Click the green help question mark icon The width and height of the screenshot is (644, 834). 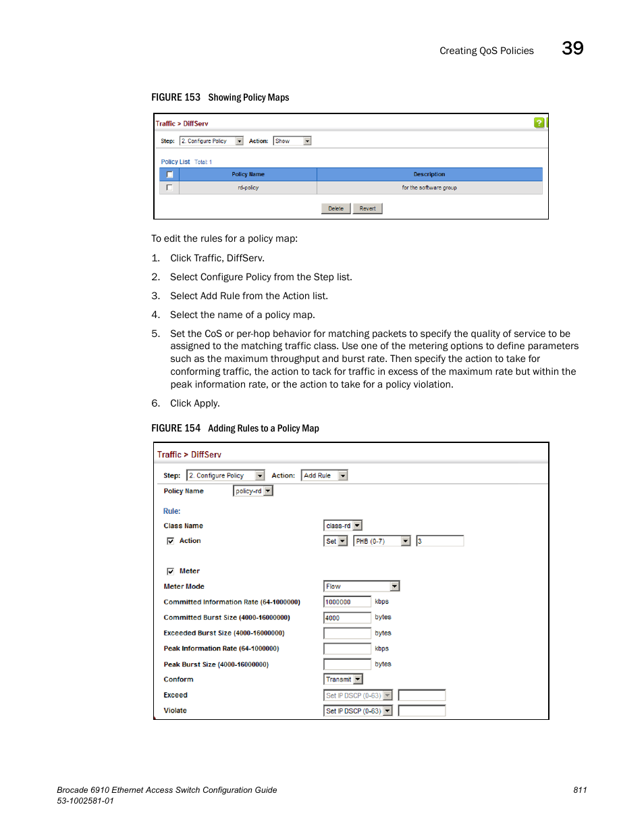point(539,123)
